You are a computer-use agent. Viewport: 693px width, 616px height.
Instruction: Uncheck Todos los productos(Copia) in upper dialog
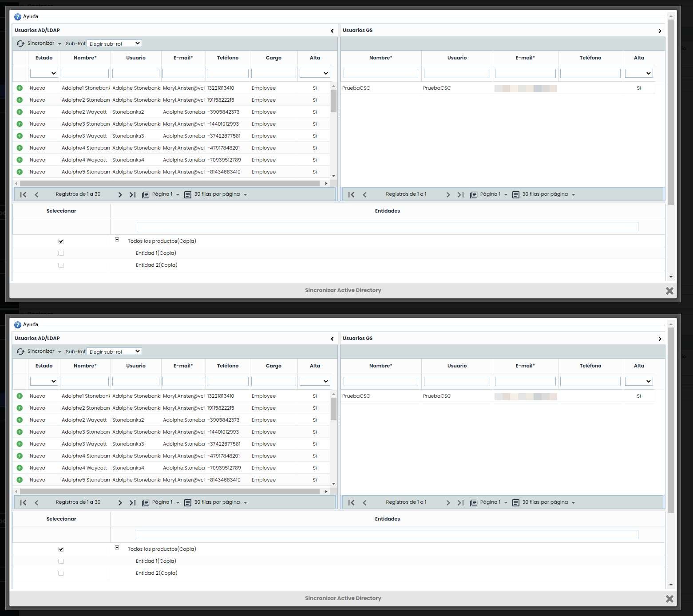pos(61,241)
